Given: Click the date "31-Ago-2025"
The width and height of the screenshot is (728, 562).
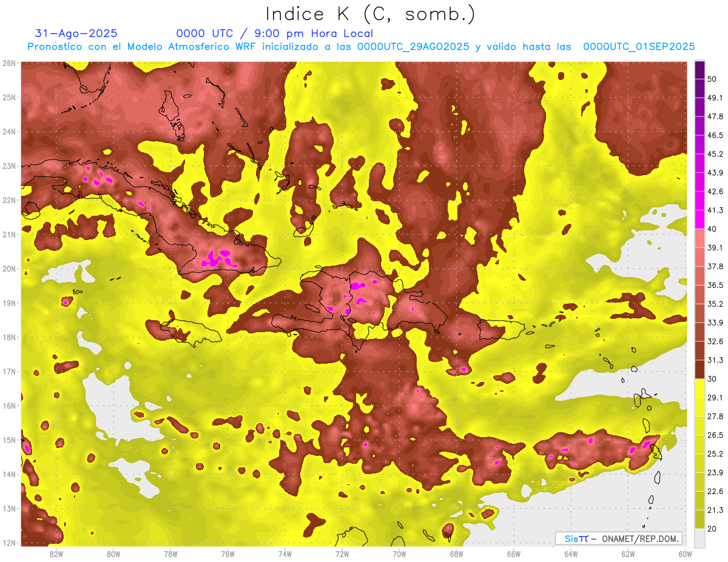Looking at the screenshot, I should point(76,33).
